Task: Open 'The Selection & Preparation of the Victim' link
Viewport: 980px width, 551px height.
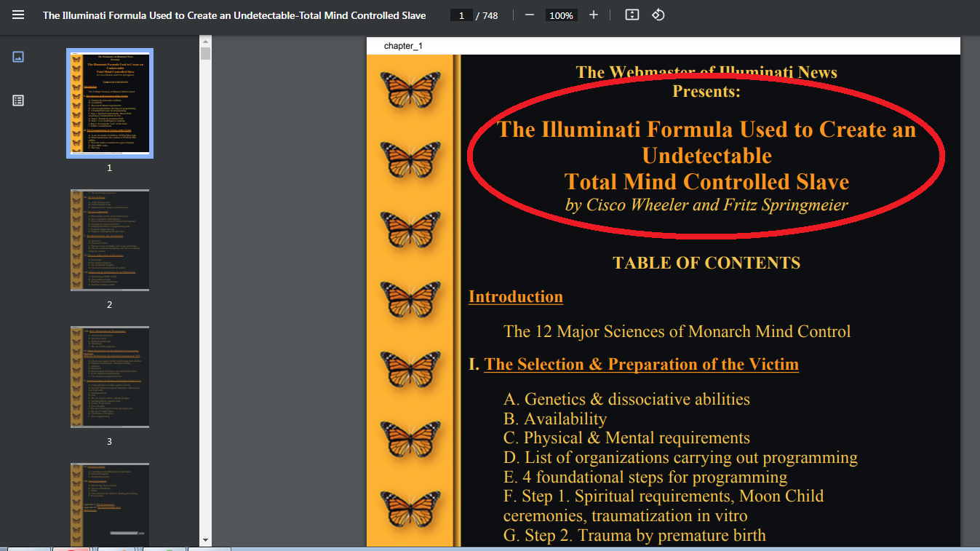Action: coord(642,365)
